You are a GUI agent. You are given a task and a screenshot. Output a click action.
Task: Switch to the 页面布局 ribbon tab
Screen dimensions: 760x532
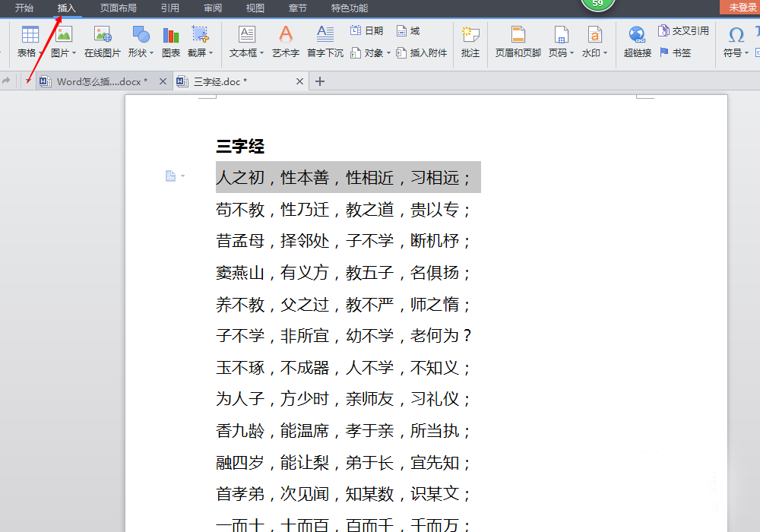(x=119, y=8)
